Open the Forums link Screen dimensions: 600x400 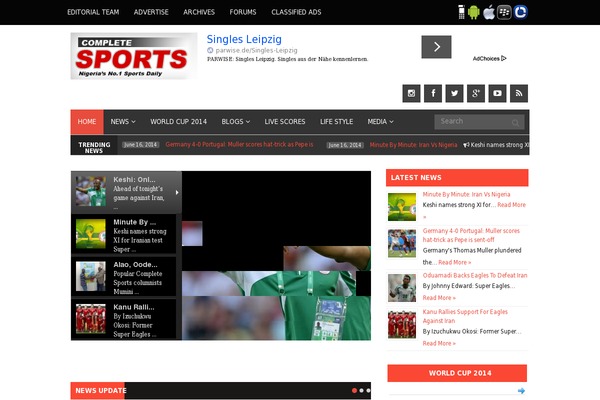tap(243, 12)
